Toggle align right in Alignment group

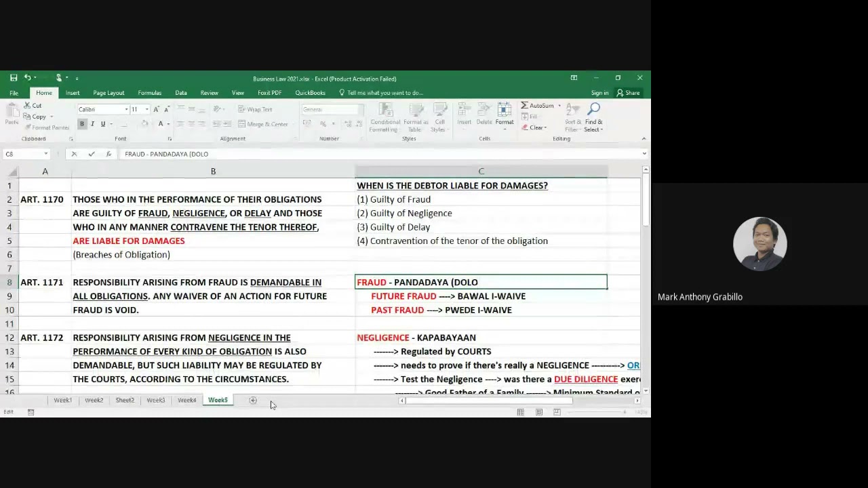click(202, 124)
